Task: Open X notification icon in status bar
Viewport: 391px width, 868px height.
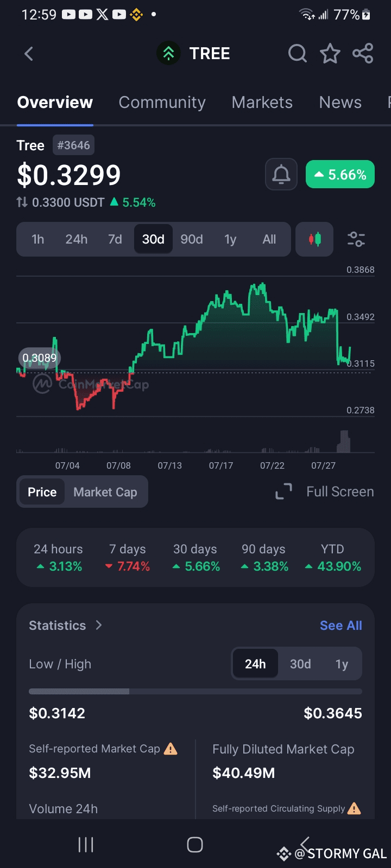Action: pos(102,15)
